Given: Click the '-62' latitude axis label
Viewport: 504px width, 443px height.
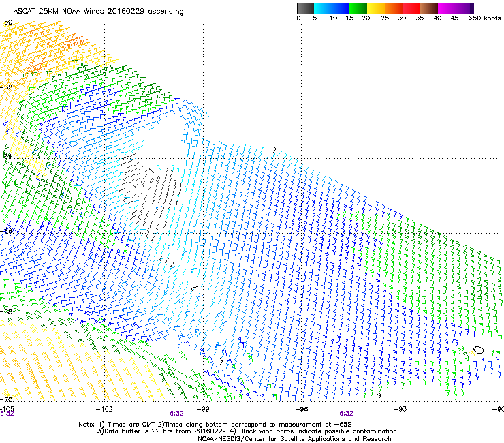Looking at the screenshot, I should tap(6, 87).
